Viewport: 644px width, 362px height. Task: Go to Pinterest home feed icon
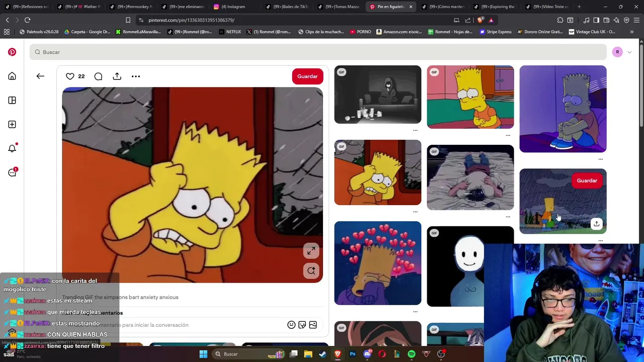click(x=12, y=76)
